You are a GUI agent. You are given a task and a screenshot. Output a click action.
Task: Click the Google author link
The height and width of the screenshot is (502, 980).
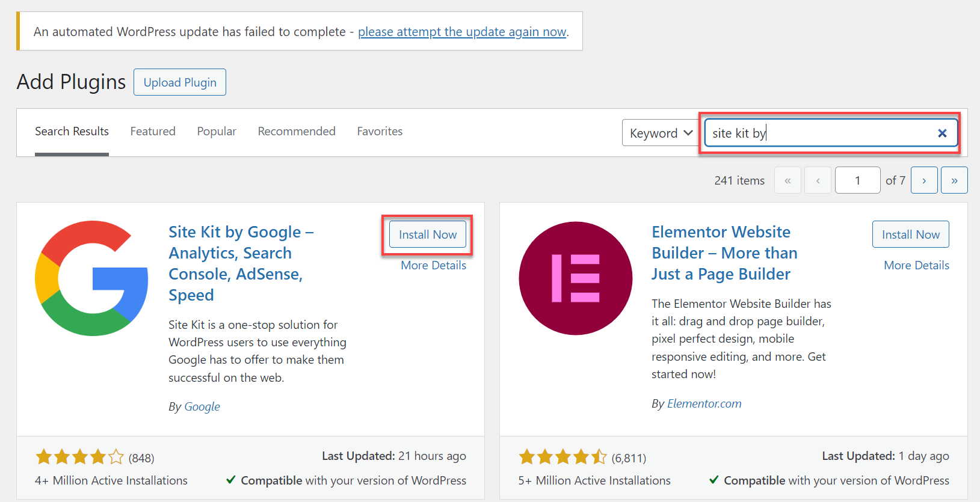pyautogui.click(x=202, y=406)
